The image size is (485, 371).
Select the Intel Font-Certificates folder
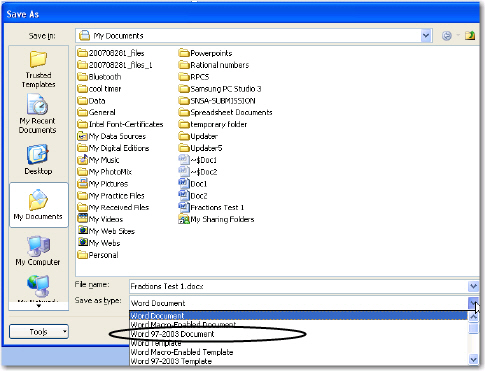coord(120,124)
